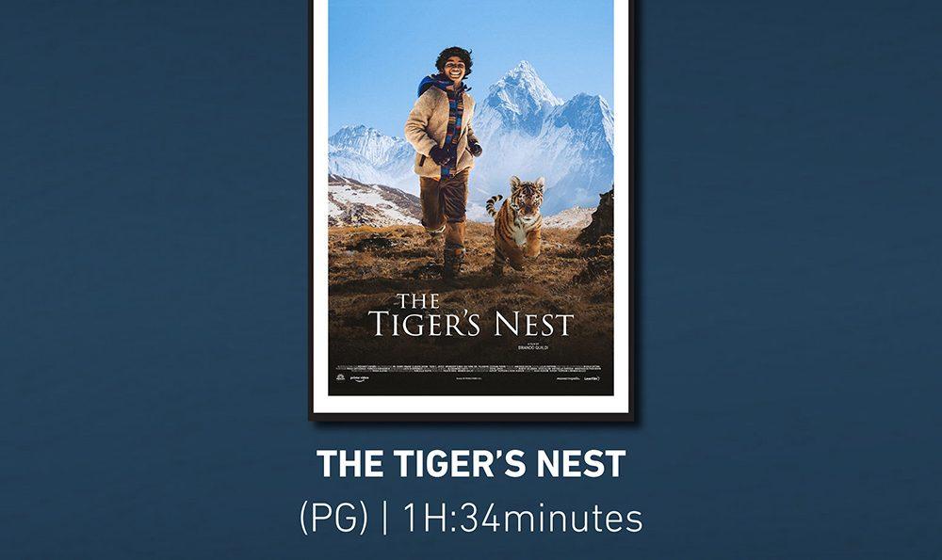This screenshot has height=560, width=942.
Task: Open The Tiger's Nest framed poster
Action: point(471,205)
